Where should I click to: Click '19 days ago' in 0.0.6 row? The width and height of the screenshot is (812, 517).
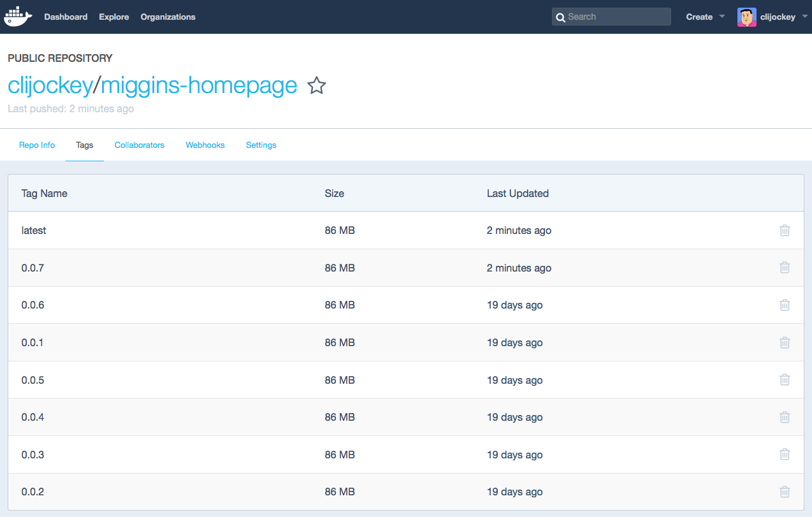515,305
